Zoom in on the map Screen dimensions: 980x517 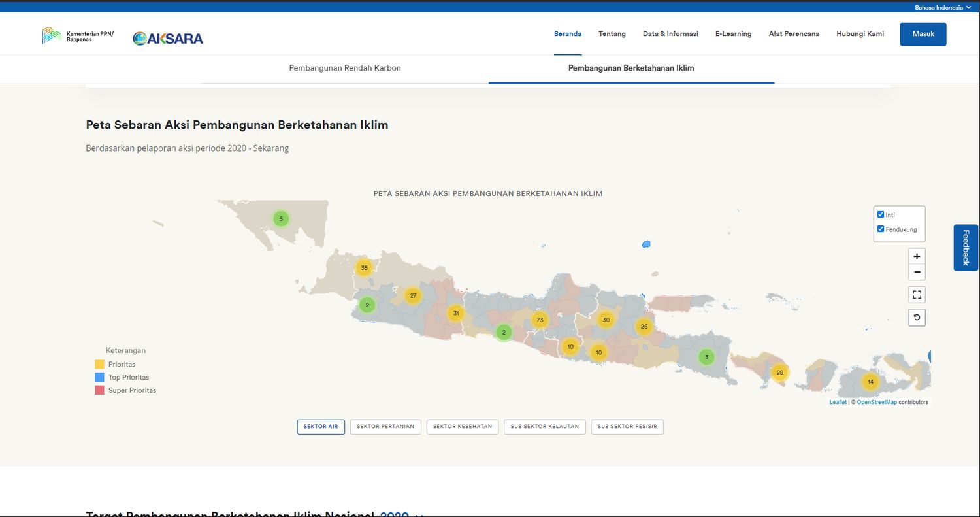pos(917,256)
